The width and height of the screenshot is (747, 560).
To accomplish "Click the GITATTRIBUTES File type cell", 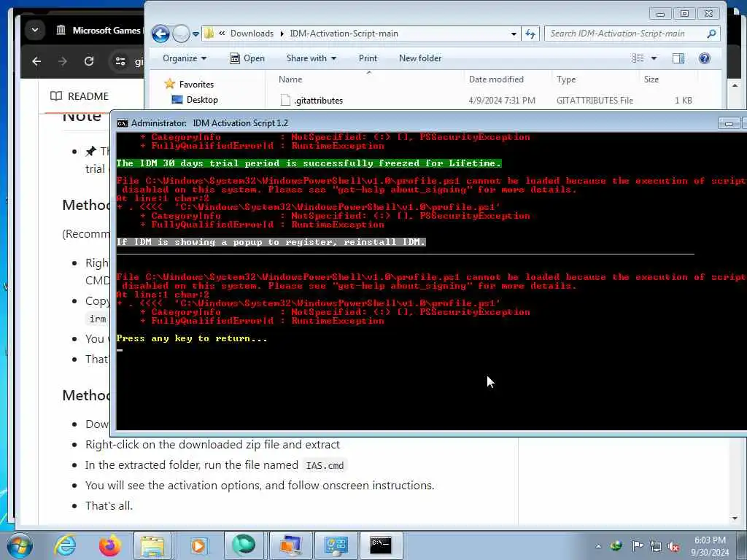I will 595,101.
